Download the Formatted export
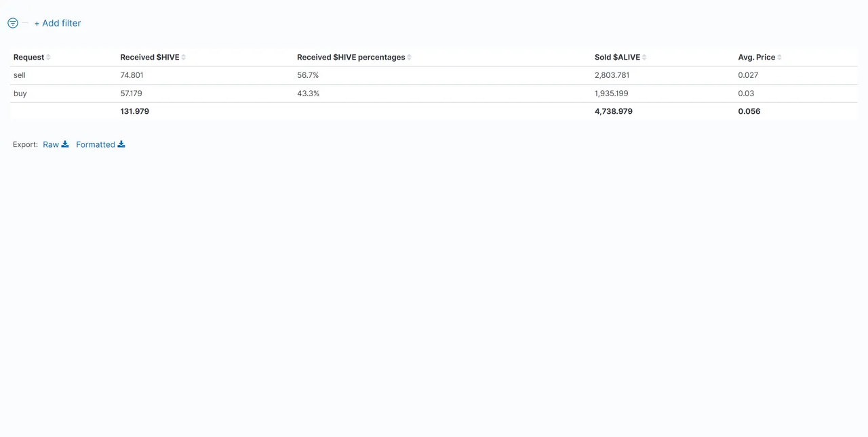 click(100, 144)
